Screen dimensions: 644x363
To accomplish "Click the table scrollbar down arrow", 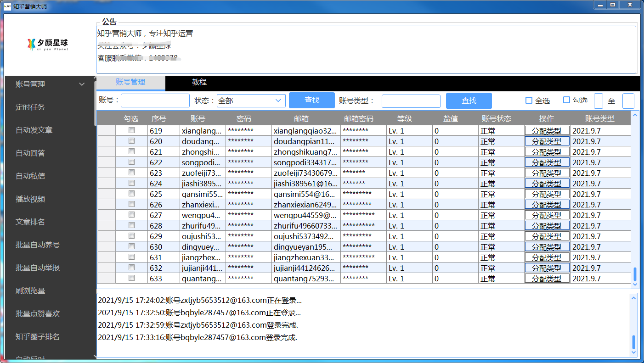I will pyautogui.click(x=635, y=285).
